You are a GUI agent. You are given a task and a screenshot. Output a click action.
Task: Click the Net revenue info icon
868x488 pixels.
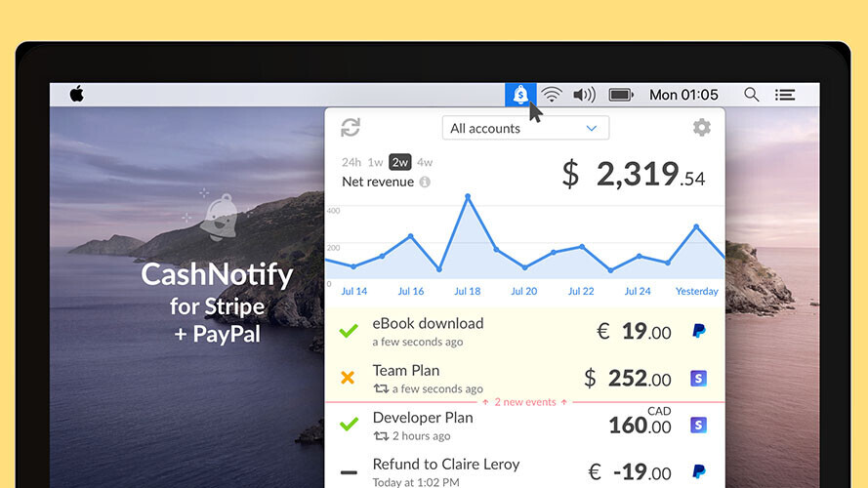pos(425,183)
